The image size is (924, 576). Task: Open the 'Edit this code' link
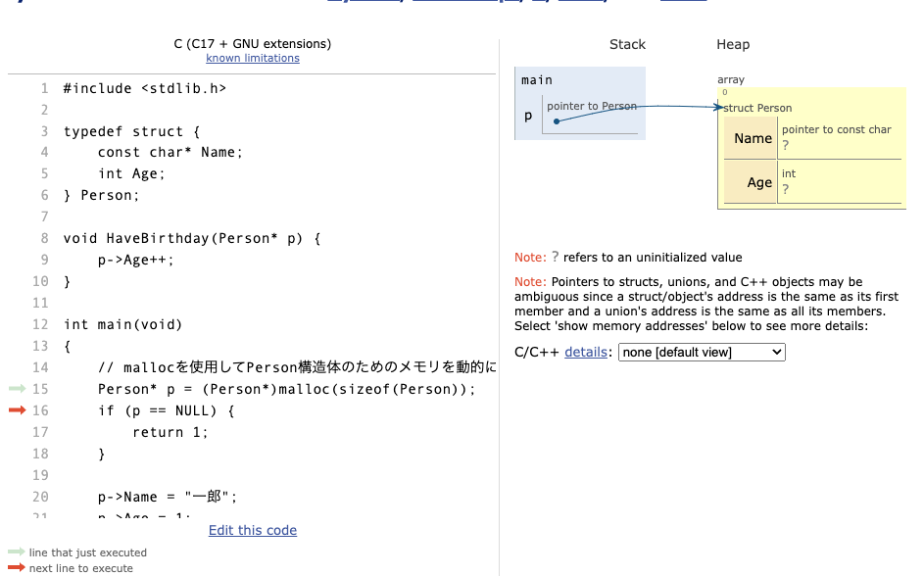click(252, 530)
